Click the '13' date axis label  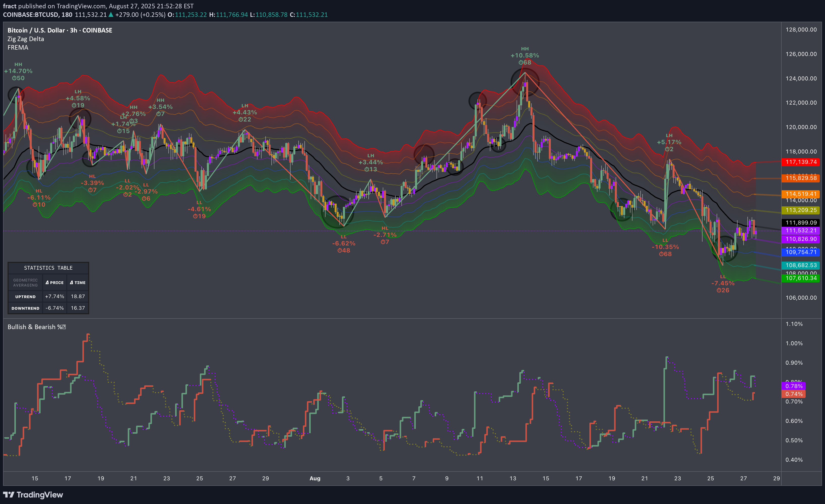click(x=513, y=479)
